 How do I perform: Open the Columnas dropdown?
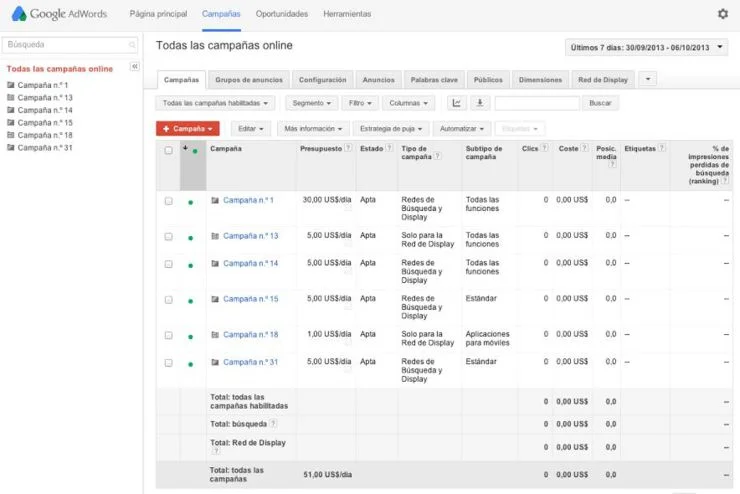408,103
